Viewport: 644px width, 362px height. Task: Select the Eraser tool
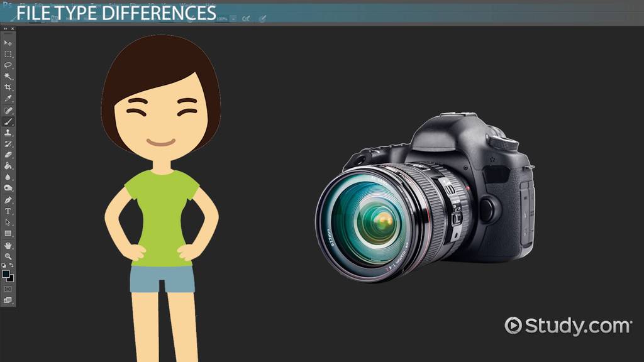pyautogui.click(x=8, y=155)
